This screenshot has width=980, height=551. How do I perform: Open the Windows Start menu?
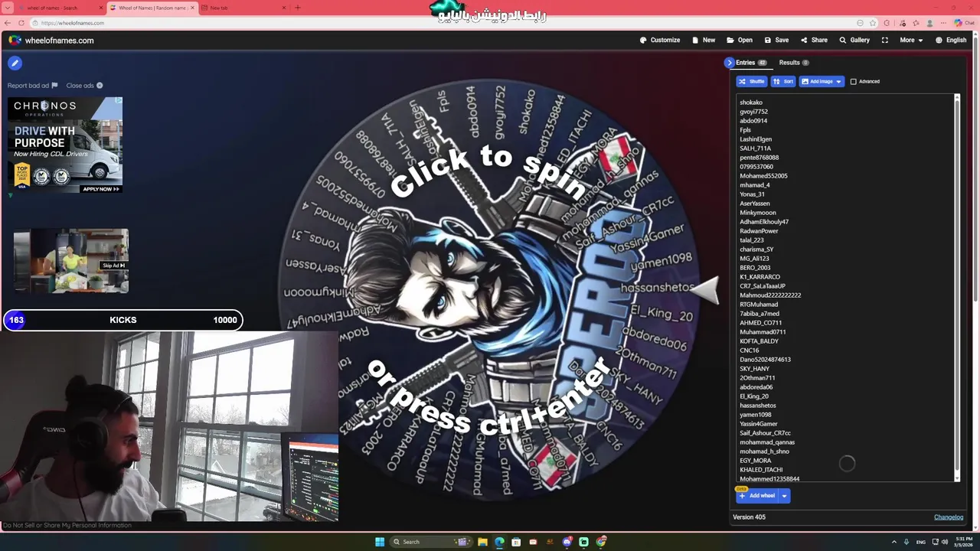(x=380, y=542)
